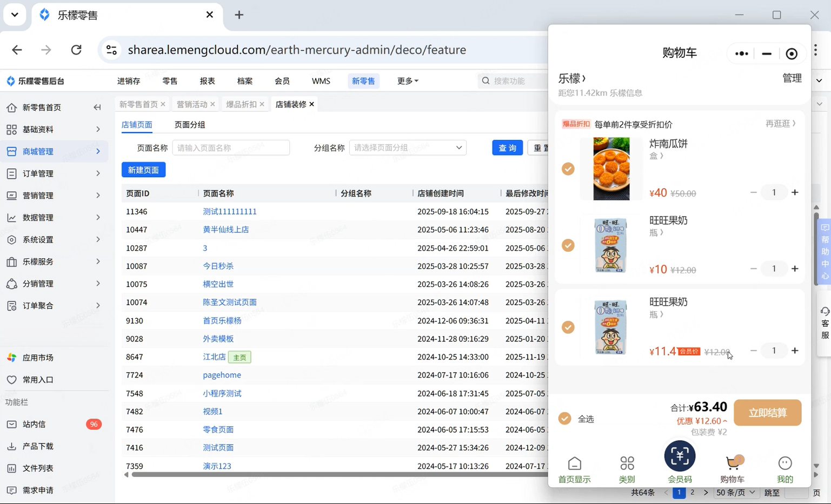Open 文件列表 icon
Viewport: 831px width, 504px height.
11,468
